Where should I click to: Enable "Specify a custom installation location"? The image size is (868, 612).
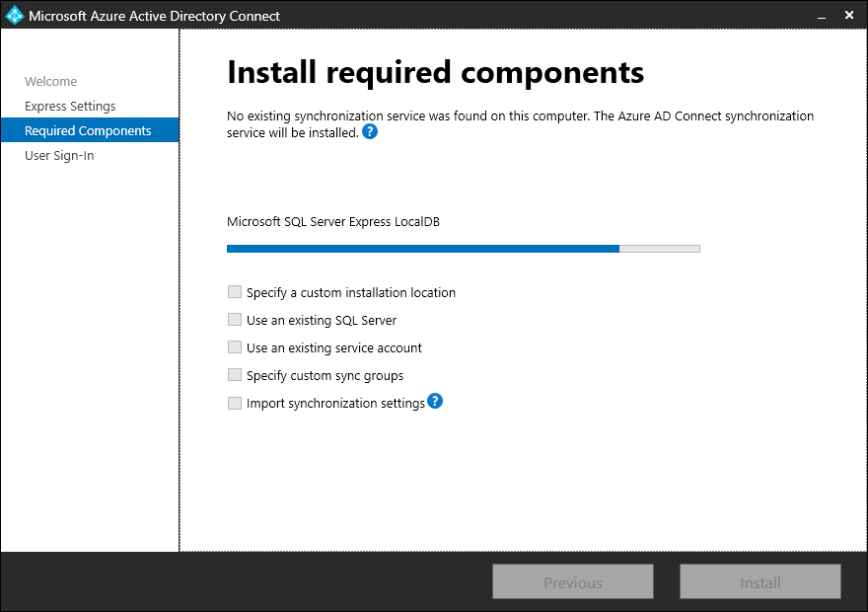coord(234,291)
